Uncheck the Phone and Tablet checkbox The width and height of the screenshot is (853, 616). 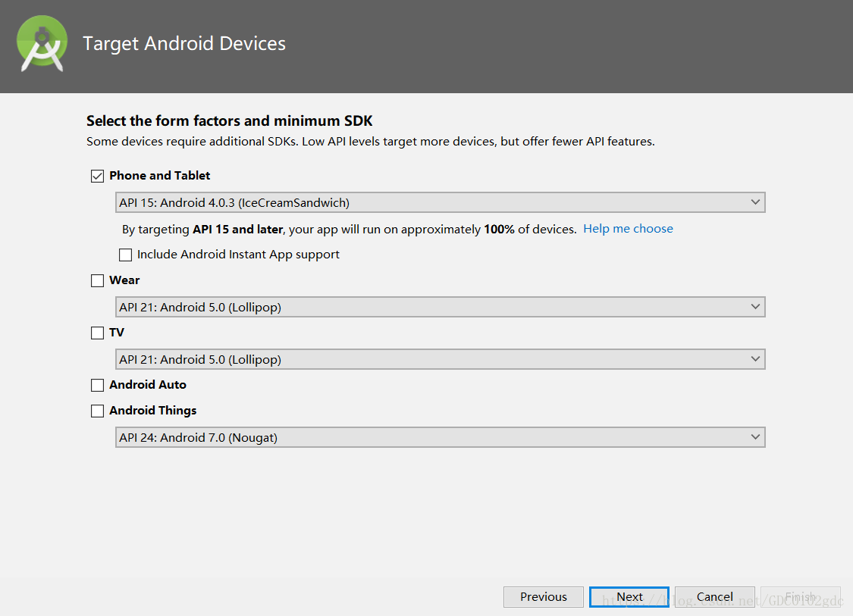click(97, 176)
